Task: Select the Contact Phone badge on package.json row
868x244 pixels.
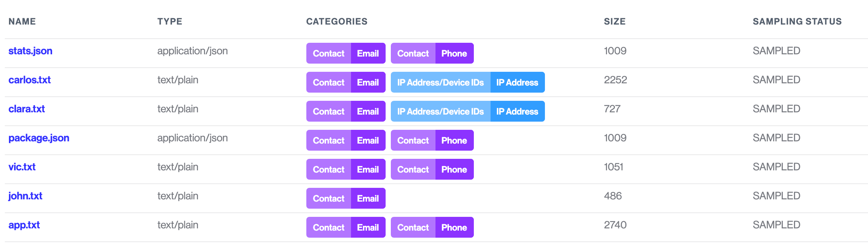Action: tap(432, 140)
